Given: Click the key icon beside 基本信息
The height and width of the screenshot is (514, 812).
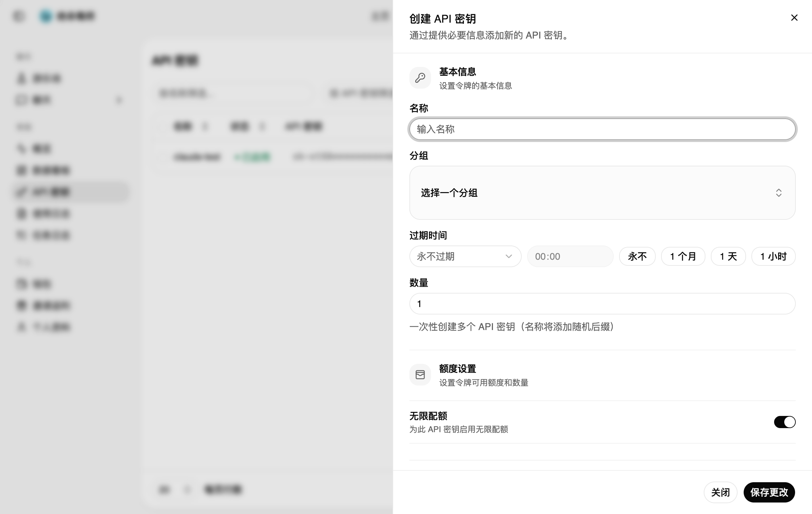Looking at the screenshot, I should (x=420, y=78).
